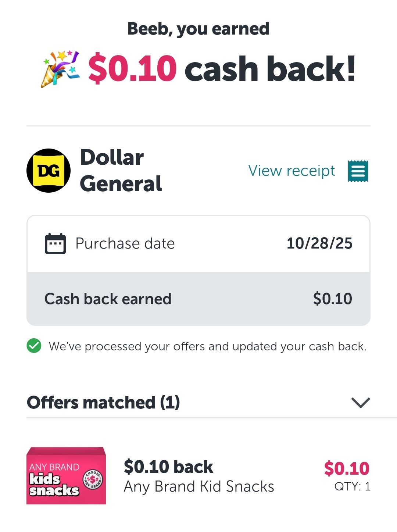
Task: Tap the Offers matched (1) header
Action: point(103,403)
